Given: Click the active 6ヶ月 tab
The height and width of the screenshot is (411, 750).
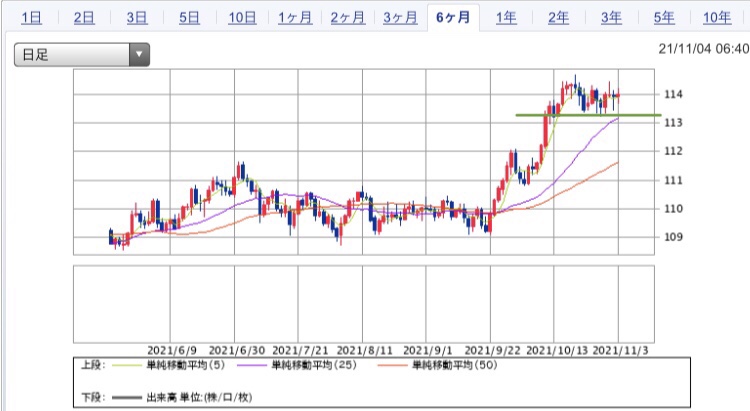Looking at the screenshot, I should [453, 18].
